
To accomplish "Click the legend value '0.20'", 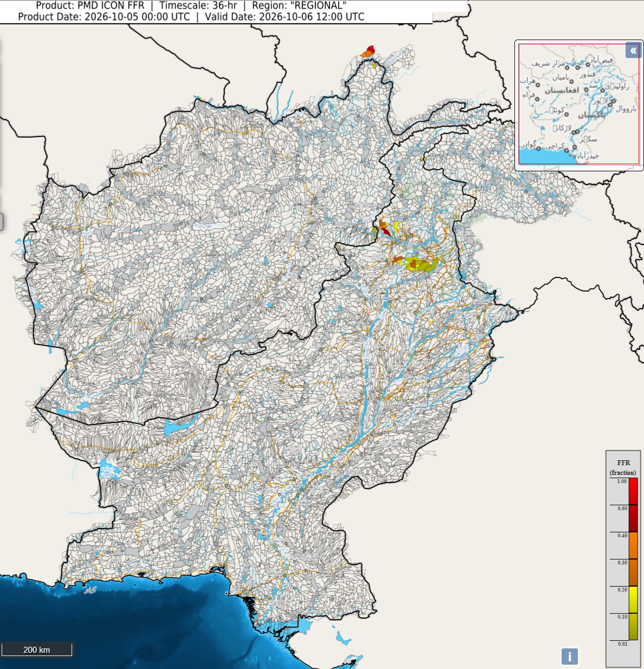I will click(622, 590).
